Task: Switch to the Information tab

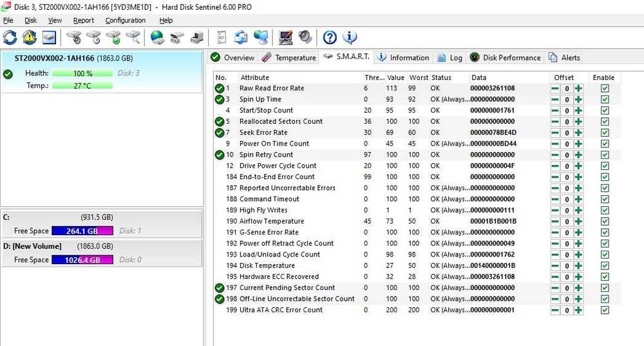Action: 403,57
